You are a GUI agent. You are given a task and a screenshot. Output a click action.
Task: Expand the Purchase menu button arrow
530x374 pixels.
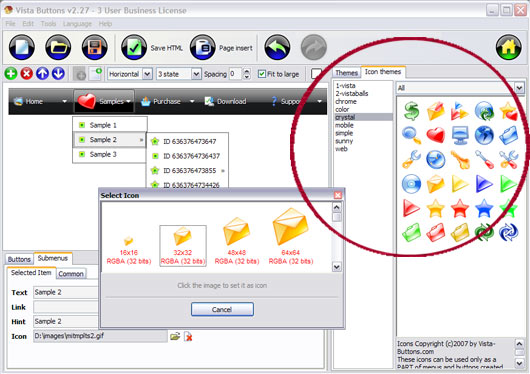coord(192,101)
